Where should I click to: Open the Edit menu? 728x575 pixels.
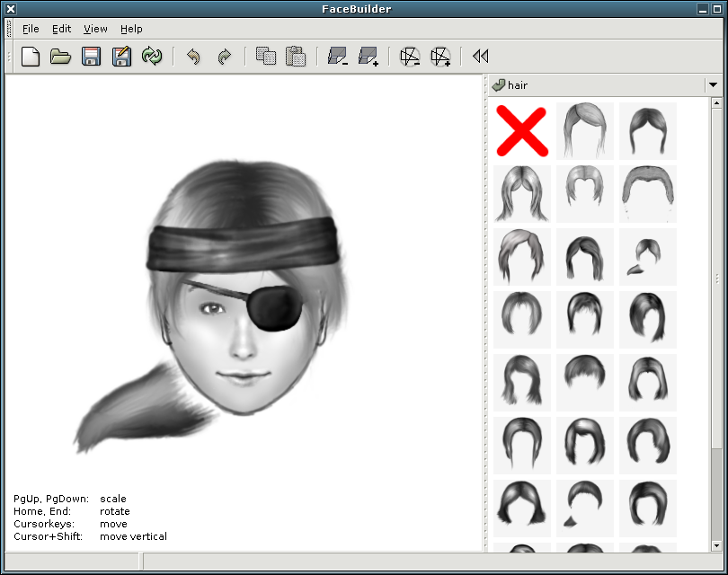tap(61, 29)
